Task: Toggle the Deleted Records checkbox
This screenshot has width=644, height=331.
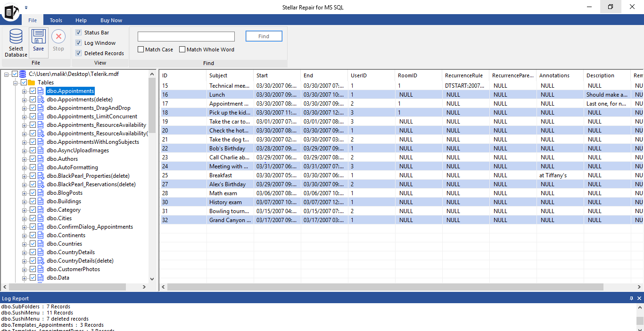Action: click(x=79, y=53)
